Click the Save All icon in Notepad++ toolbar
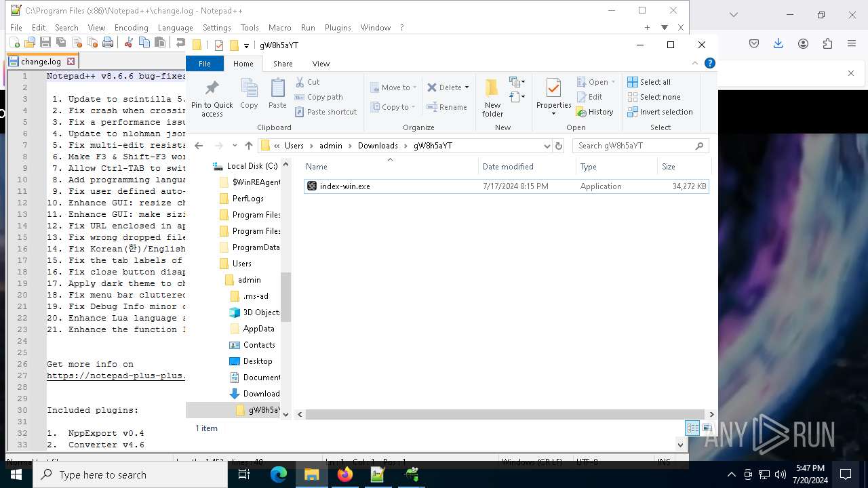 point(61,43)
